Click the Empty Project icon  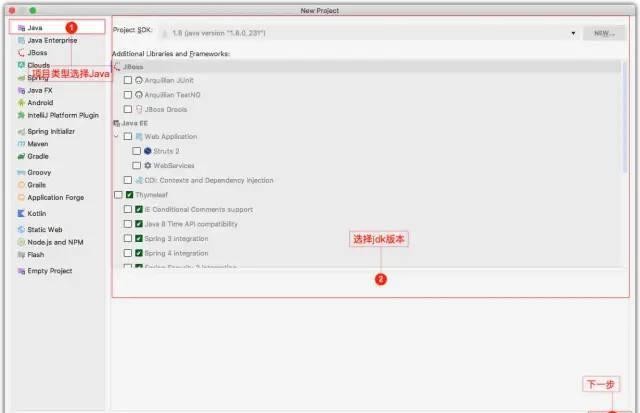tap(21, 271)
